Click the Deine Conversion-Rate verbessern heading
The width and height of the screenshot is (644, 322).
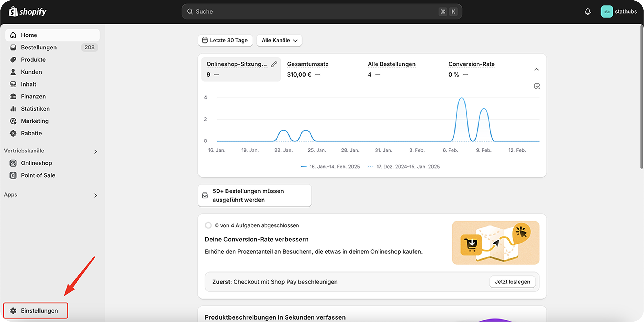pyautogui.click(x=257, y=240)
